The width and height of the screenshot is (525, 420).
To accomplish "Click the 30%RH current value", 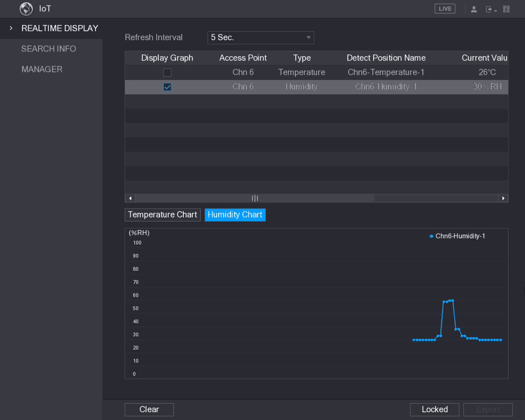I will 487,87.
